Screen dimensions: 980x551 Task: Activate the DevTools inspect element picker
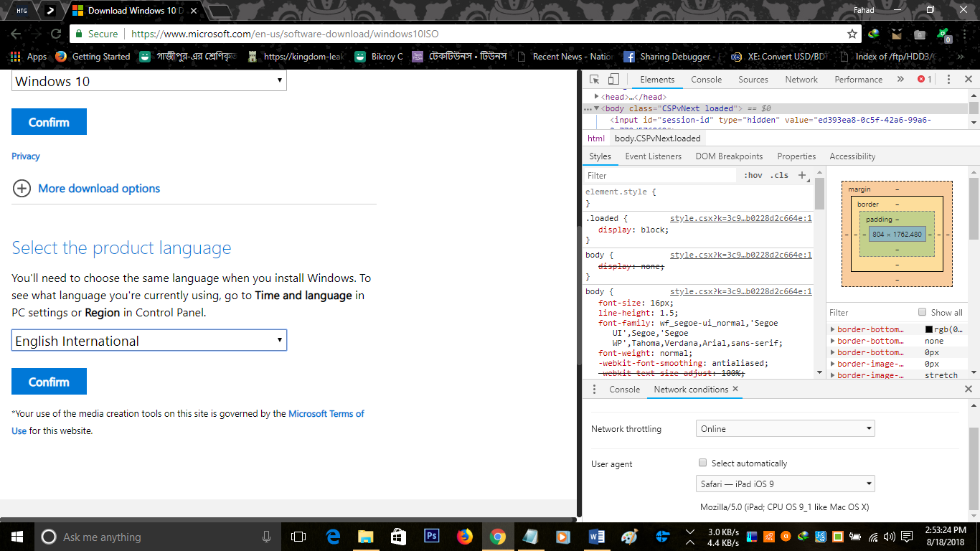click(x=595, y=80)
